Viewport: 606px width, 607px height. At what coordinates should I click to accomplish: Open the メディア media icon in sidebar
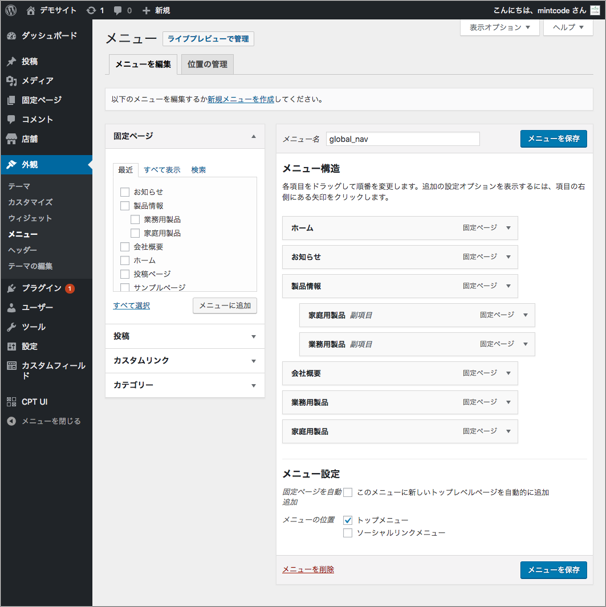[11, 81]
